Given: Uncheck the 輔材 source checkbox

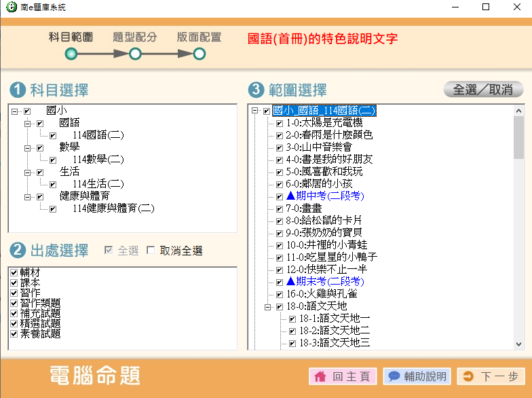Looking at the screenshot, I should pos(14,272).
